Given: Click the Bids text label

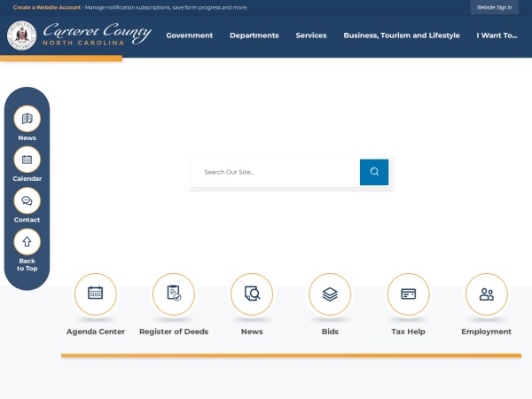Looking at the screenshot, I should (330, 332).
